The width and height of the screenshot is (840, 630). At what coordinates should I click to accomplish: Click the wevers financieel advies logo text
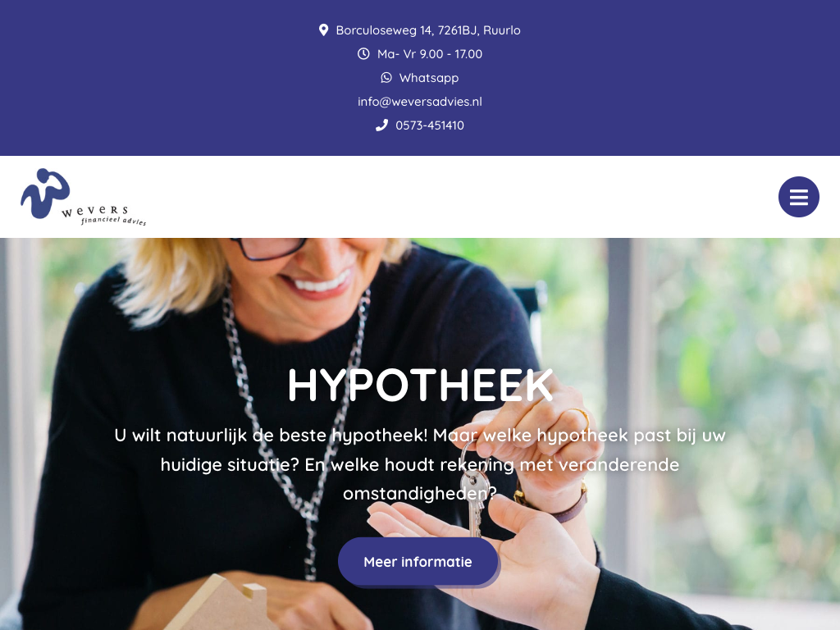104,215
